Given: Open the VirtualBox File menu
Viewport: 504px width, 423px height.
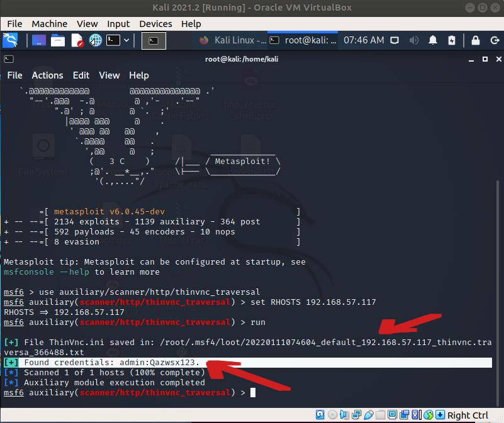Looking at the screenshot, I should pos(14,24).
